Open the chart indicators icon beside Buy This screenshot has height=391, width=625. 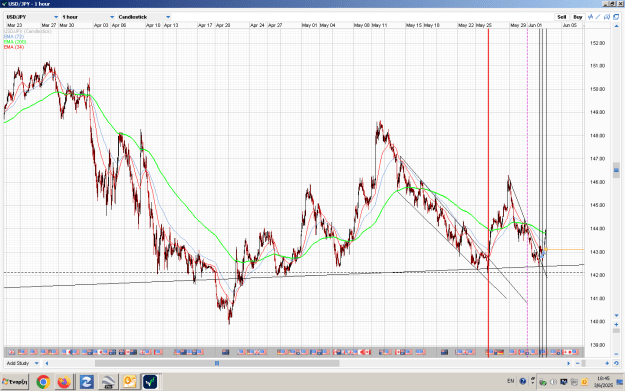point(590,17)
